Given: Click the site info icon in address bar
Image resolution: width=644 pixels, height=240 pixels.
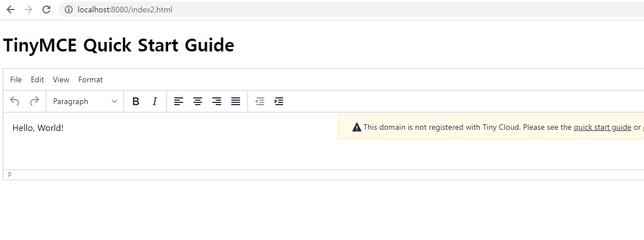Looking at the screenshot, I should pyautogui.click(x=69, y=10).
